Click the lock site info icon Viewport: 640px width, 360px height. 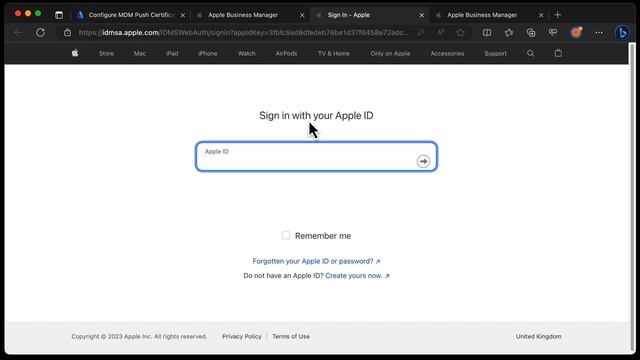pos(67,33)
